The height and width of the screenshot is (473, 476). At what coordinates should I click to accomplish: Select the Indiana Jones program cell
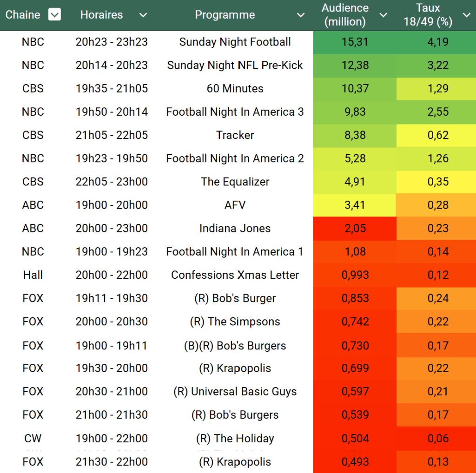pyautogui.click(x=235, y=229)
